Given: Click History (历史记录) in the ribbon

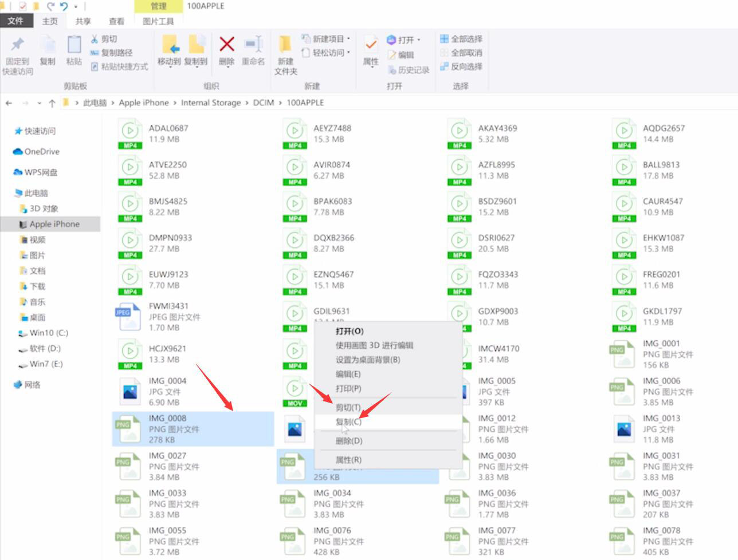Looking at the screenshot, I should coord(409,70).
